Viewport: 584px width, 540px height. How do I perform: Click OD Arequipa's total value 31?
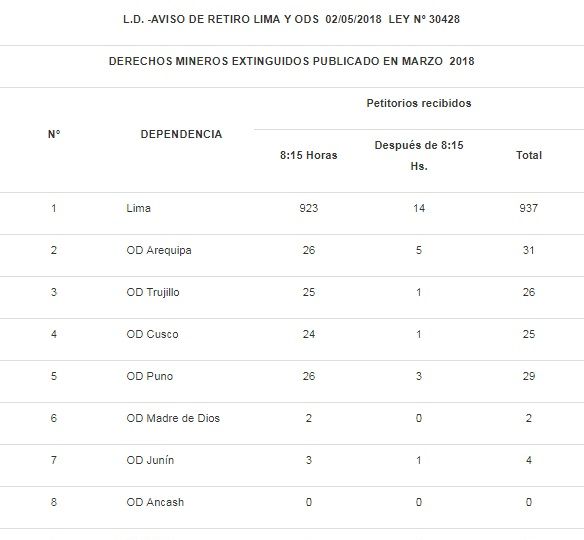coord(529,250)
